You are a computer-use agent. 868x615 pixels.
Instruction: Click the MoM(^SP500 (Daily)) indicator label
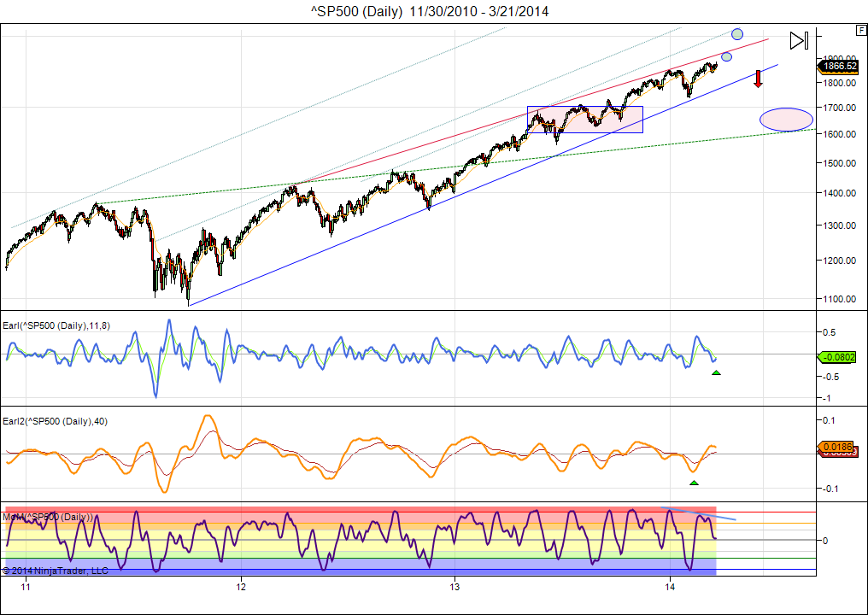(x=48, y=517)
